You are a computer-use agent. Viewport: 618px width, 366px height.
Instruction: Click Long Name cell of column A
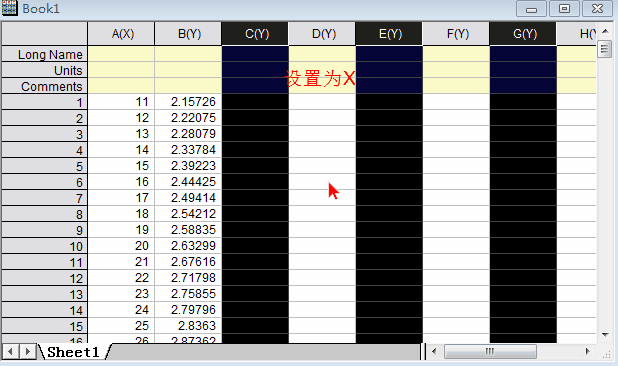[x=121, y=54]
